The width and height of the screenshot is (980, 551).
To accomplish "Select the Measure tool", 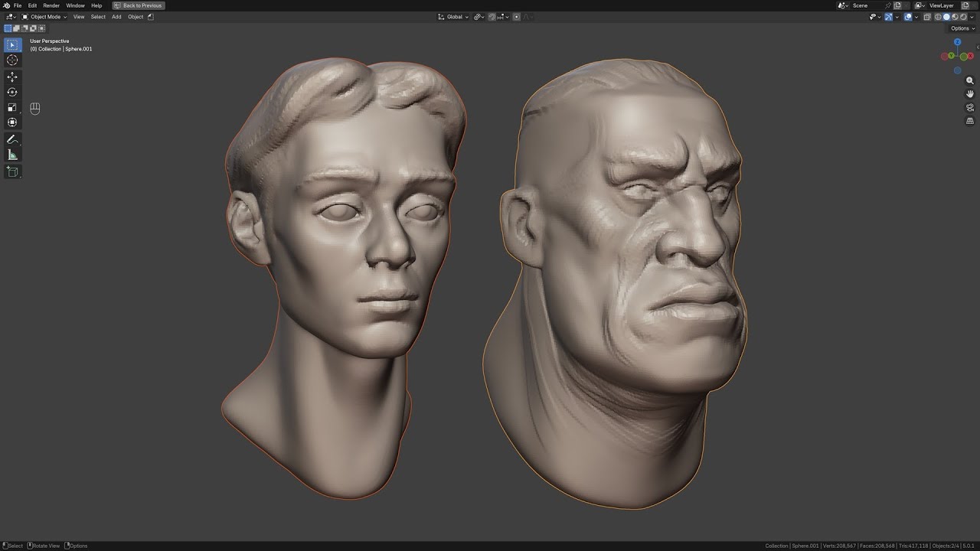I will pyautogui.click(x=12, y=155).
